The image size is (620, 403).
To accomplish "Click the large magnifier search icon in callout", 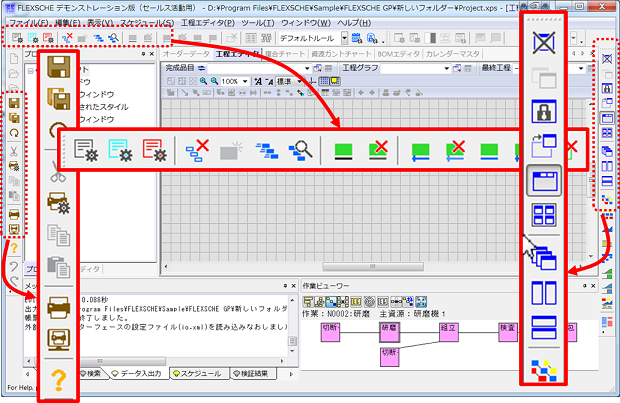I will coord(301,152).
